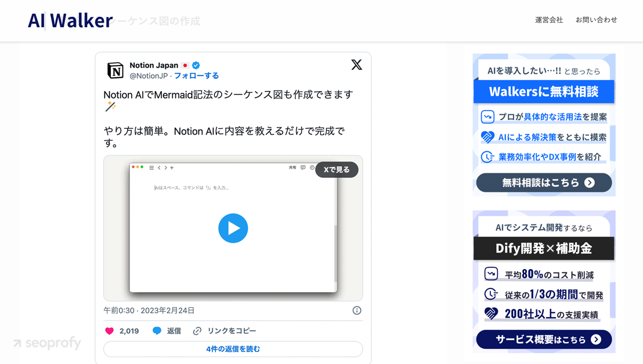Image resolution: width=643 pixels, height=364 pixels.
Task: Follow Notion Japan via フォローする
Action: pos(196,76)
